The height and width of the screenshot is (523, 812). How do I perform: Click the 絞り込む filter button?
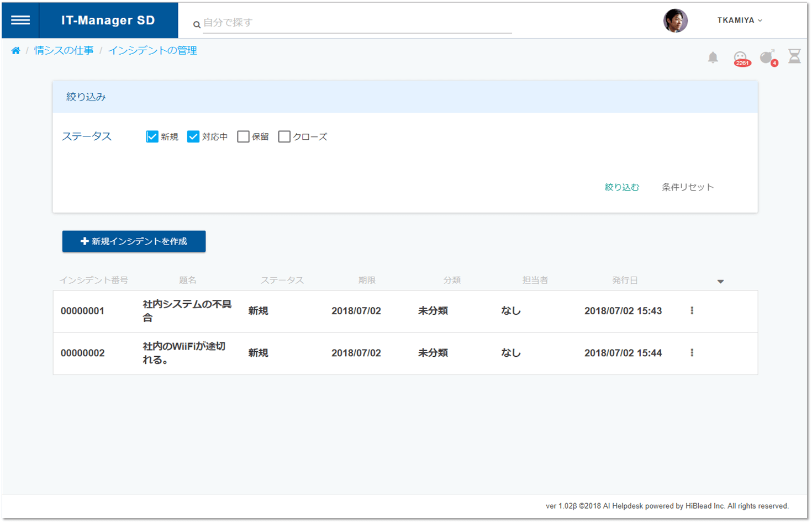point(622,187)
